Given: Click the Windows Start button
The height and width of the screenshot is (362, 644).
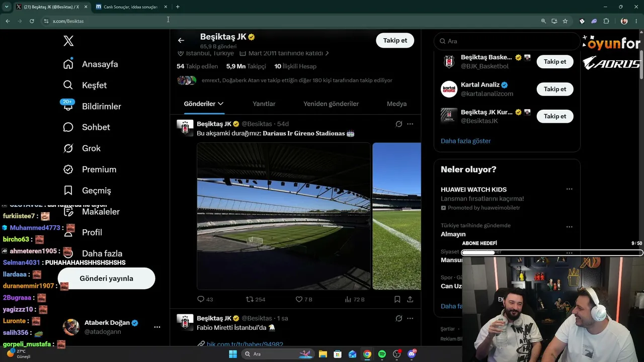Looking at the screenshot, I should click(x=233, y=354).
